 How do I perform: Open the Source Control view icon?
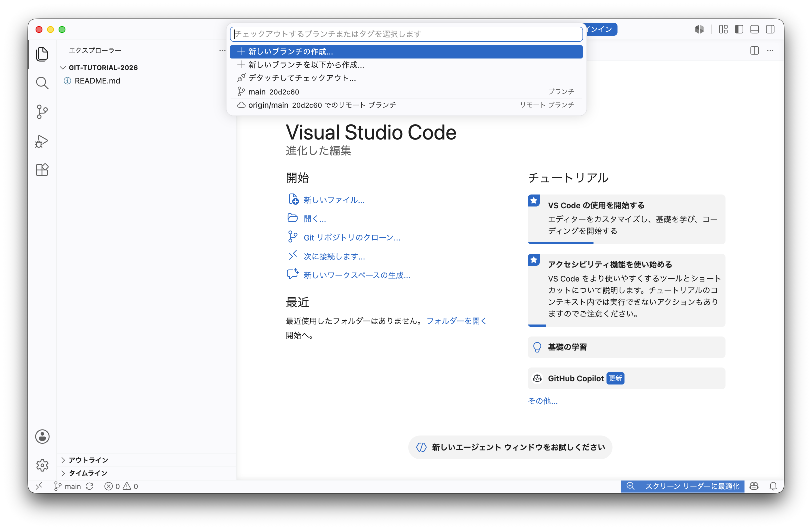tap(42, 112)
